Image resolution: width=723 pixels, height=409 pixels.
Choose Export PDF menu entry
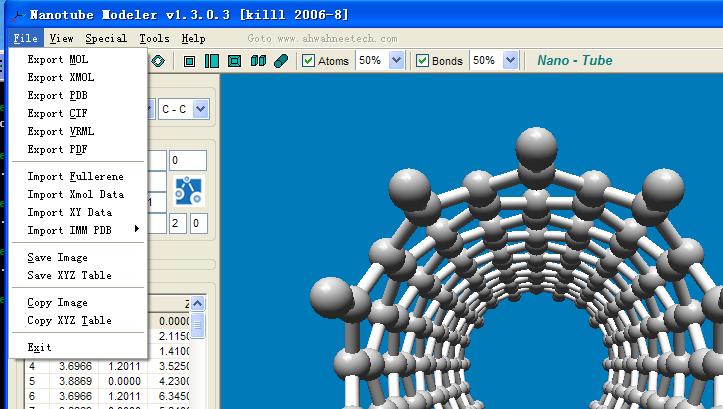click(x=78, y=149)
